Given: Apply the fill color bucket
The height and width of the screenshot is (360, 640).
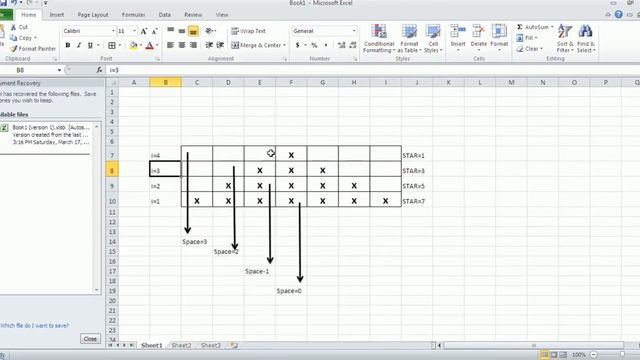Looking at the screenshot, I should click(133, 45).
